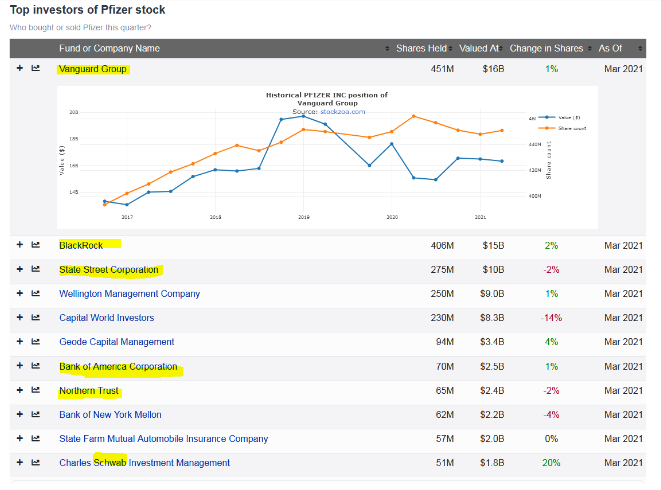Viewport: 661px width, 490px height.
Task: Open the BlackRock link
Action: click(81, 245)
